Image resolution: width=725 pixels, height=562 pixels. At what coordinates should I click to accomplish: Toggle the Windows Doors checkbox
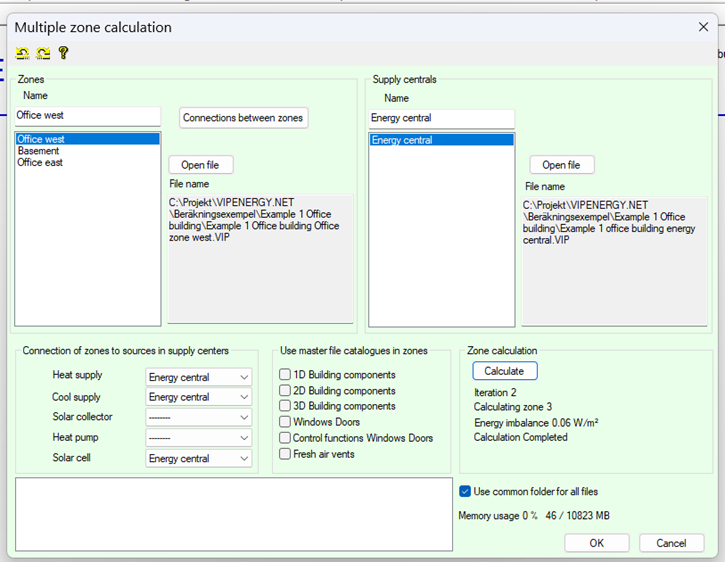285,423
